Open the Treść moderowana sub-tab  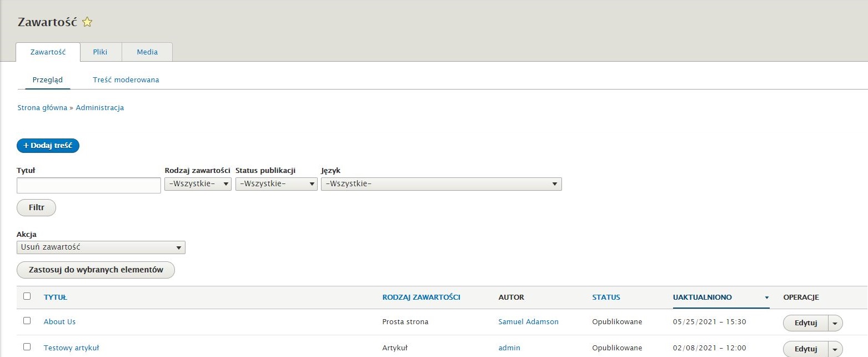(126, 80)
